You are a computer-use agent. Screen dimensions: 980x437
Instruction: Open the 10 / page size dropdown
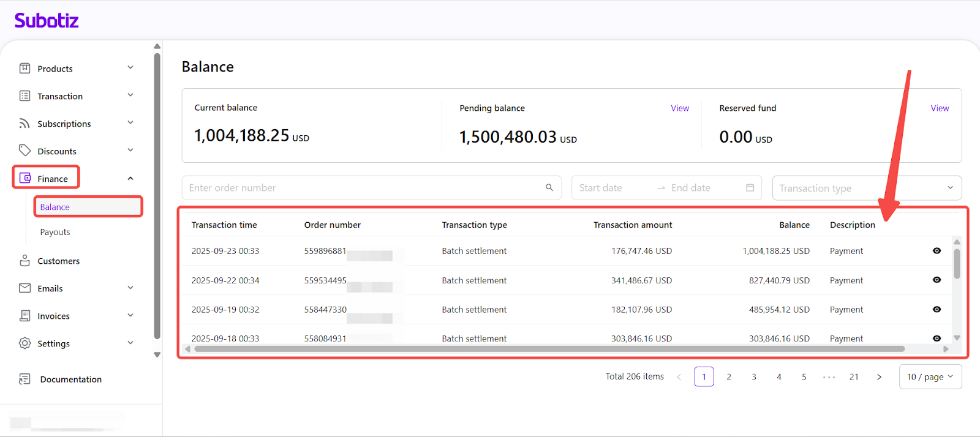tap(930, 377)
